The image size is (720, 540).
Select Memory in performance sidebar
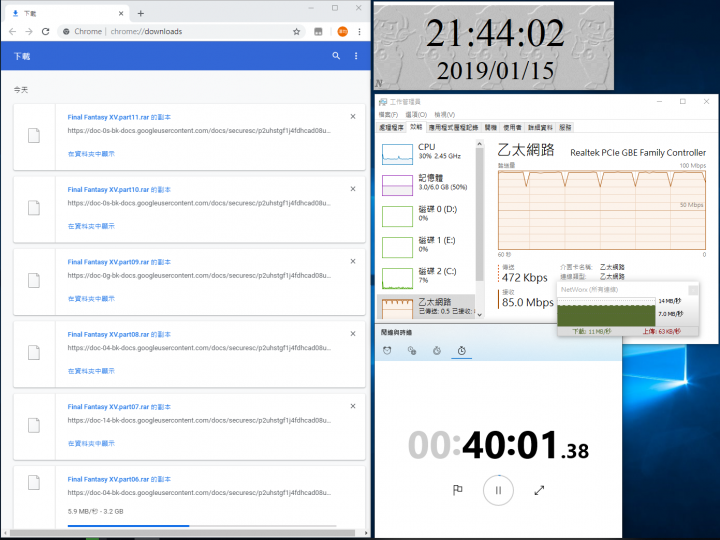coord(426,184)
